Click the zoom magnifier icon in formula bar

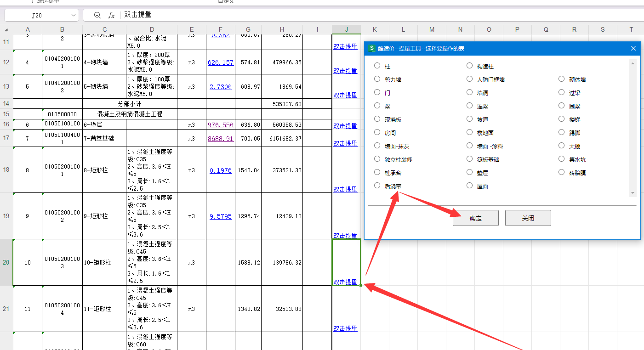tap(97, 15)
